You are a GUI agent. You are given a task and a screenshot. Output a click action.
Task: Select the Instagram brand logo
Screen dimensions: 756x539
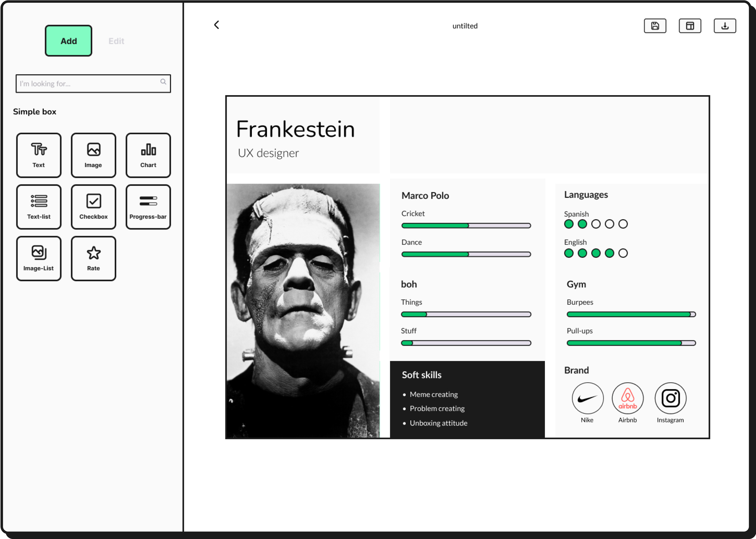670,398
